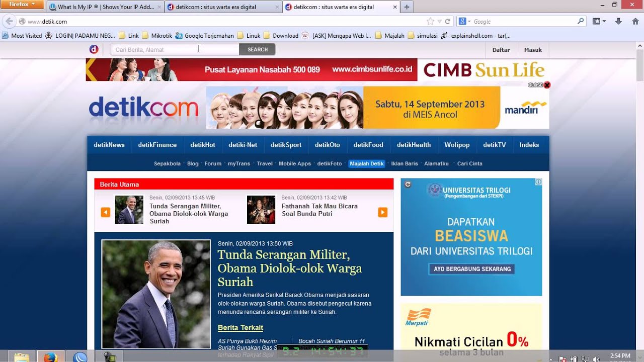
Task: Click the small detik d logo icon
Action: [94, 49]
